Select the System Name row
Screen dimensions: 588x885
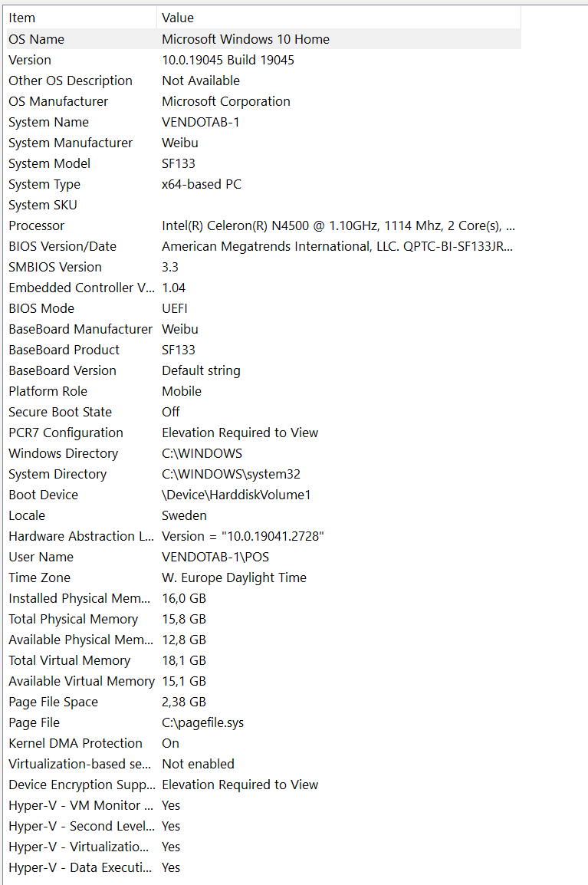(x=49, y=122)
